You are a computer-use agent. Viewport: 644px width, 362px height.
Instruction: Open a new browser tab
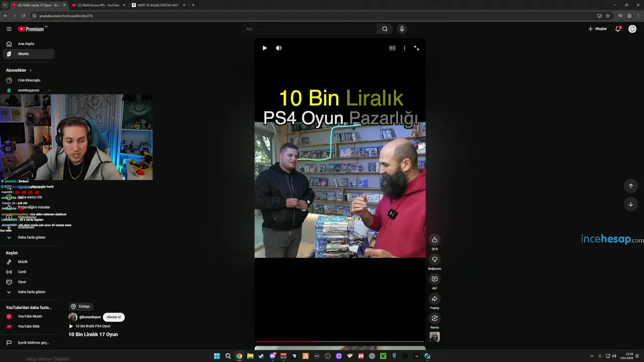click(x=193, y=5)
